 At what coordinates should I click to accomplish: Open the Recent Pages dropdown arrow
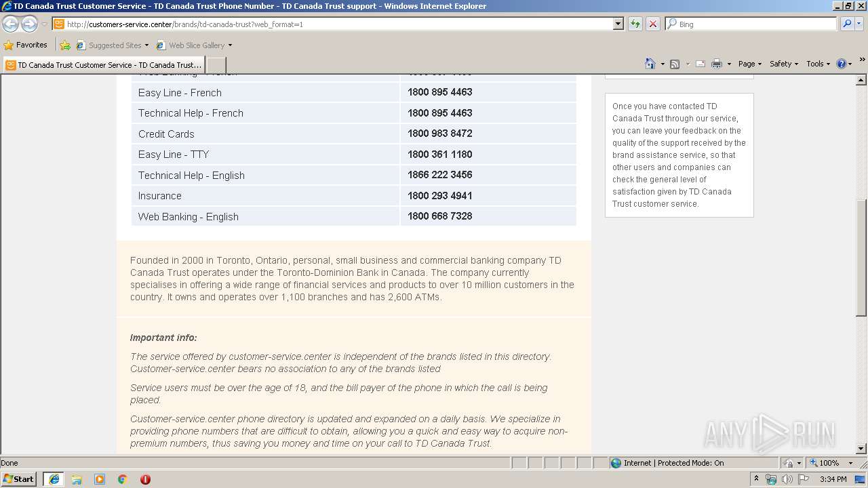(x=44, y=24)
